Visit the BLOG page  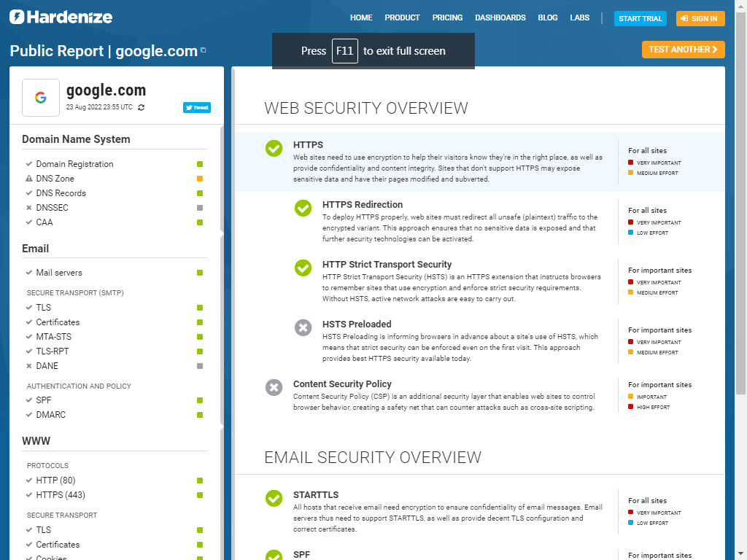click(548, 17)
